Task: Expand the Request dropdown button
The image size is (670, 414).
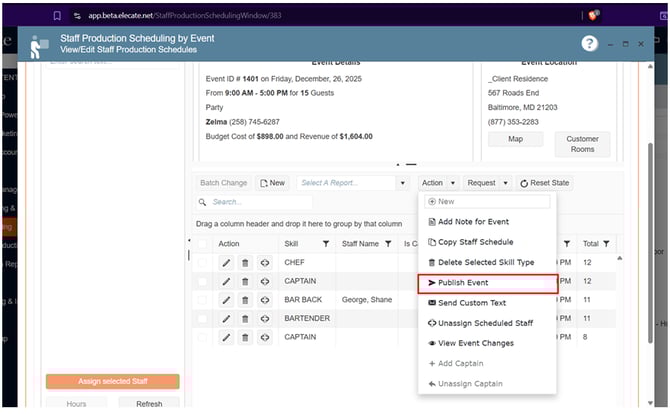Action: 490,183
